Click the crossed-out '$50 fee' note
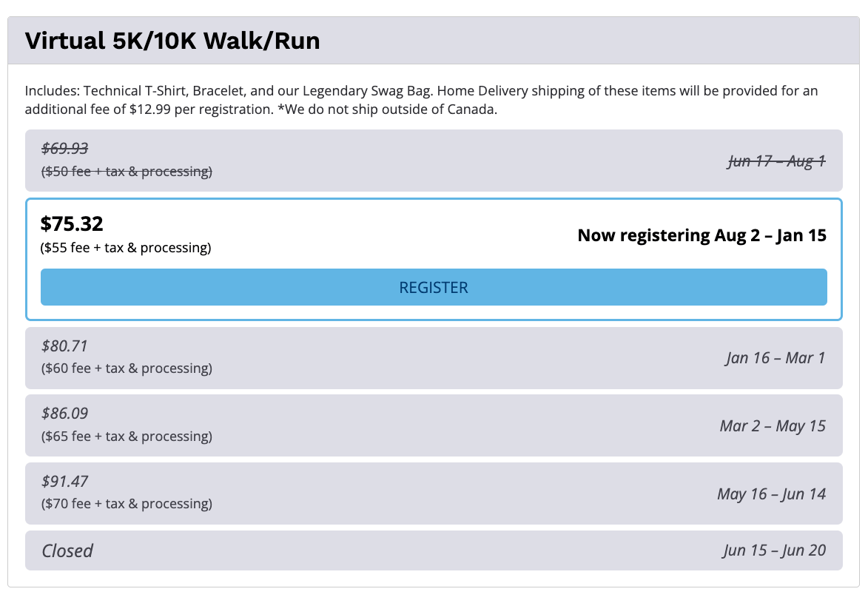This screenshot has width=868, height=603. pos(126,172)
